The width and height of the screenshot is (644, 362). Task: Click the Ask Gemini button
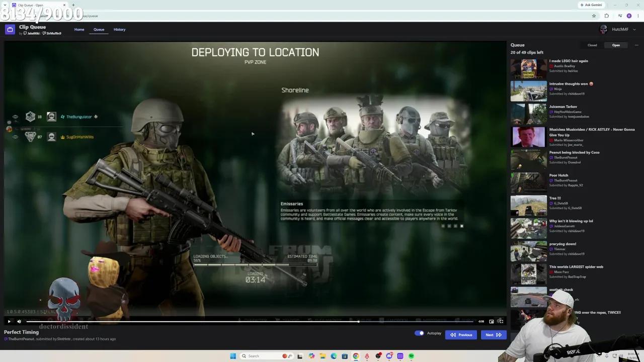coord(591,5)
